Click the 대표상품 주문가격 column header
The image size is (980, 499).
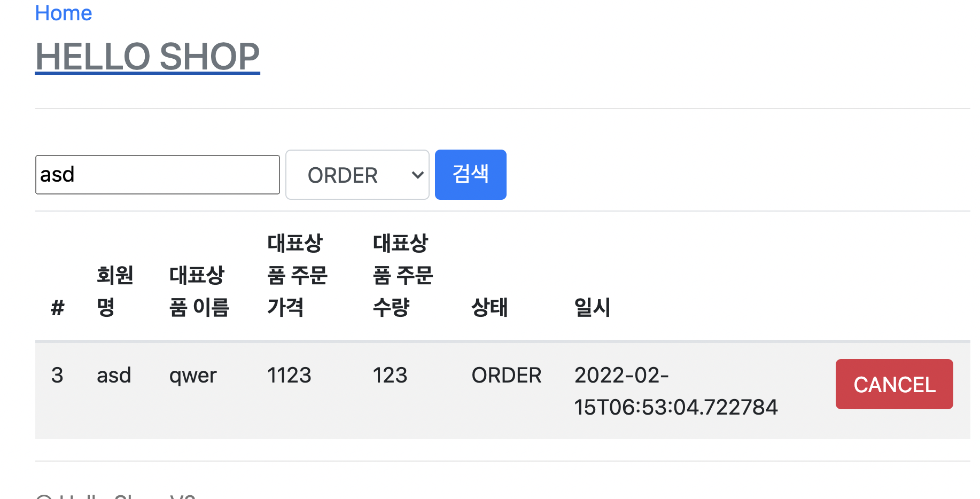tap(297, 276)
